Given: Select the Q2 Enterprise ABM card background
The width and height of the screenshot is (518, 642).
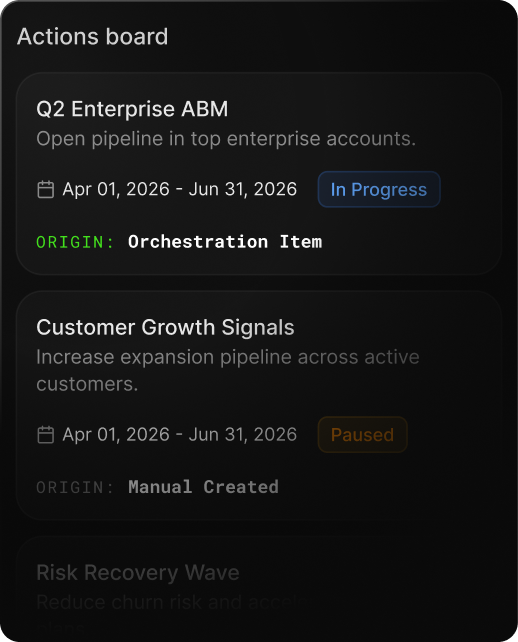Looking at the screenshot, I should [x=259, y=174].
